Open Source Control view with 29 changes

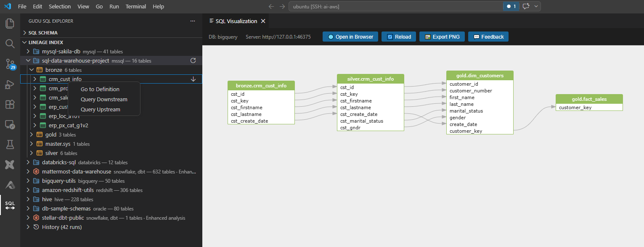click(x=10, y=64)
